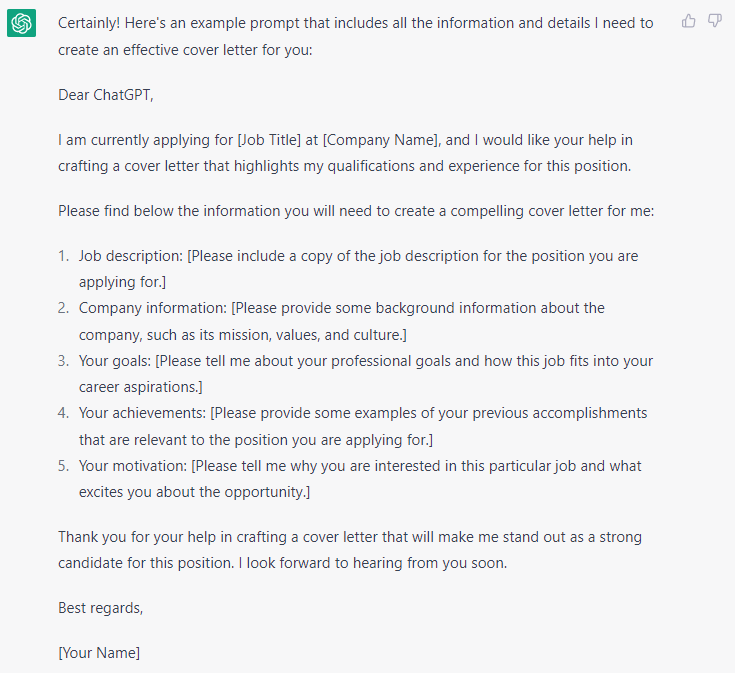The image size is (735, 673).
Task: Click the thumbs down feedback icon
Action: 714,21
